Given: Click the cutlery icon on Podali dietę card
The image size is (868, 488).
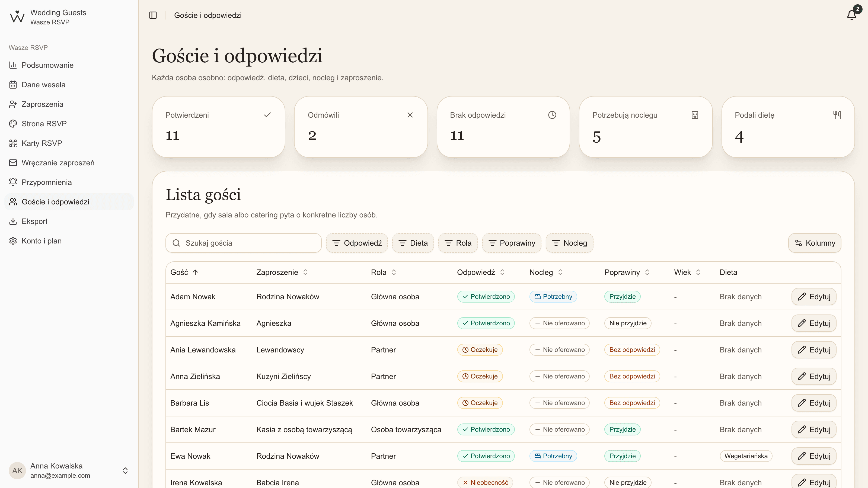Looking at the screenshot, I should pos(837,115).
